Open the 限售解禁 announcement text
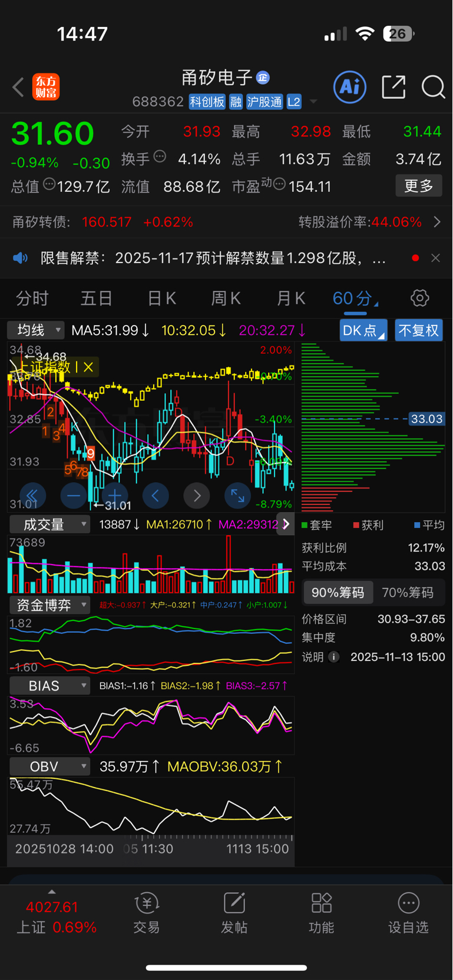This screenshot has height=980, width=453. 213,258
